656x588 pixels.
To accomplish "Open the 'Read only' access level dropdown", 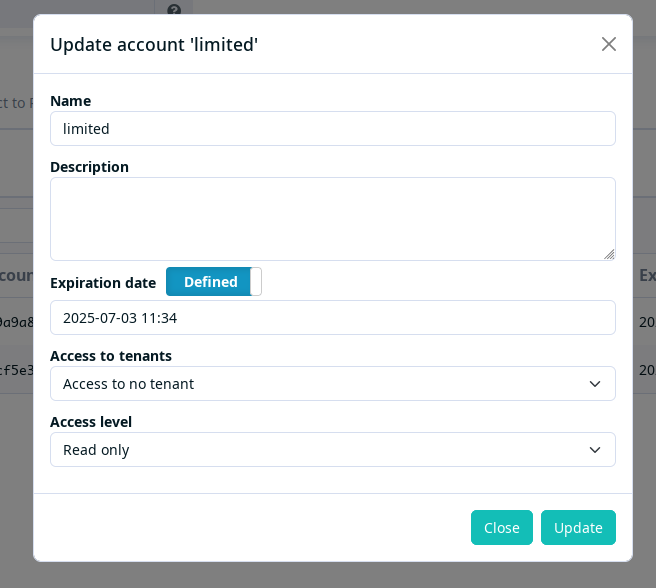I will tap(333, 450).
